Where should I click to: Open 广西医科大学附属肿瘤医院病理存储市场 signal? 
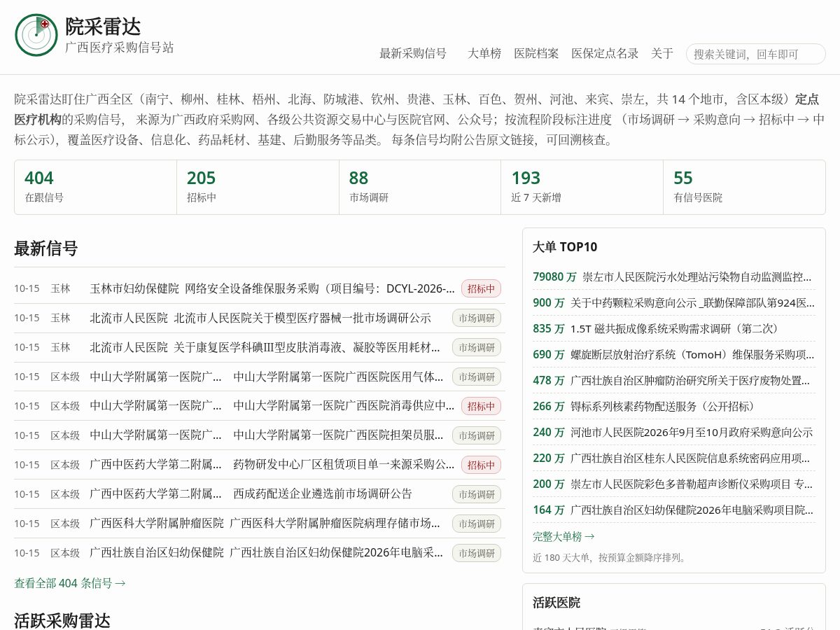(x=335, y=524)
